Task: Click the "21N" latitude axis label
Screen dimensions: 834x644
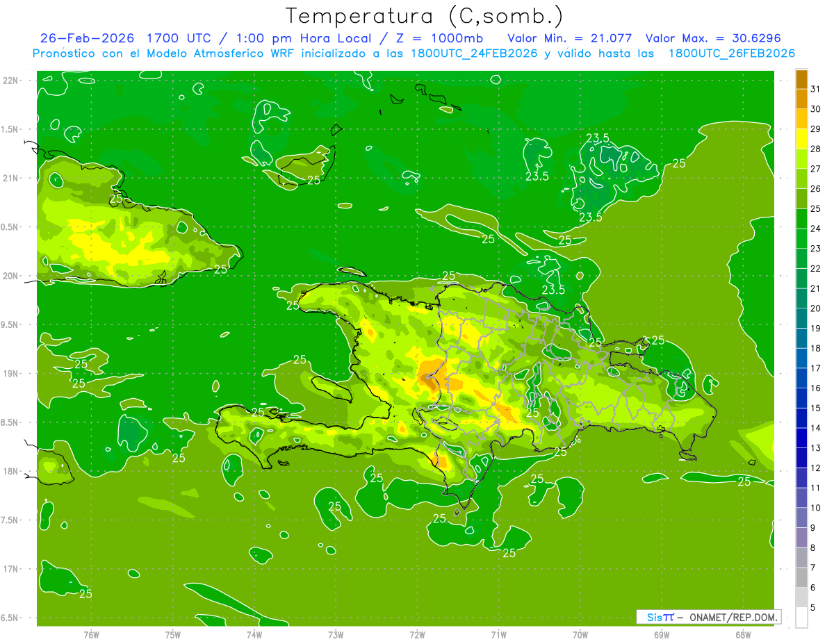Action: coord(10,178)
